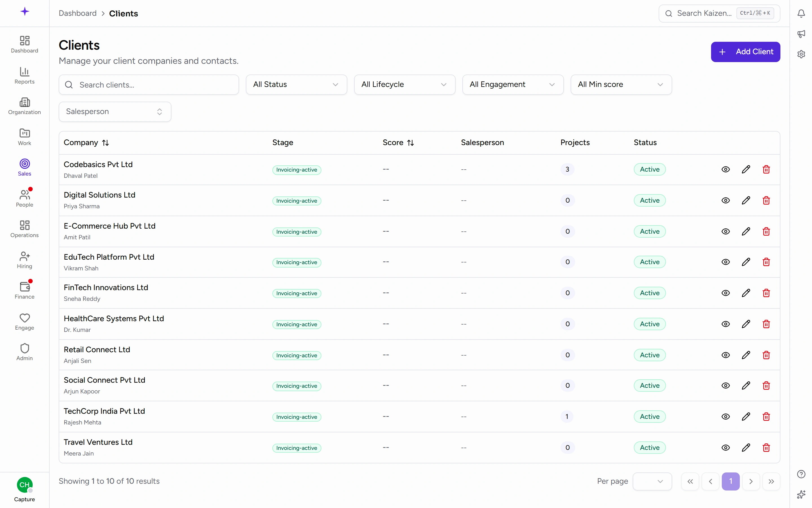Delete Travel Ventures Ltd client
Viewport: 812px width, 508px height.
pos(766,448)
